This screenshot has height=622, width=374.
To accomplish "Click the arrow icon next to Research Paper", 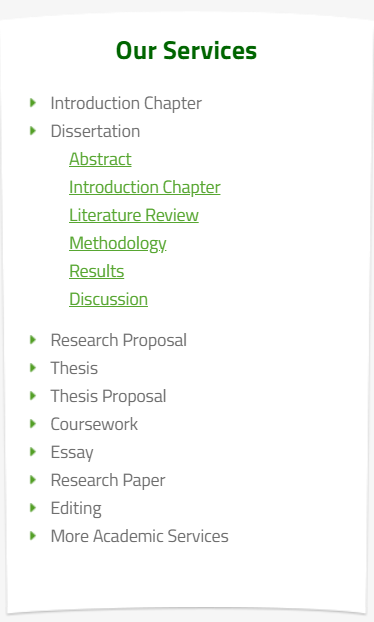I will click(33, 480).
